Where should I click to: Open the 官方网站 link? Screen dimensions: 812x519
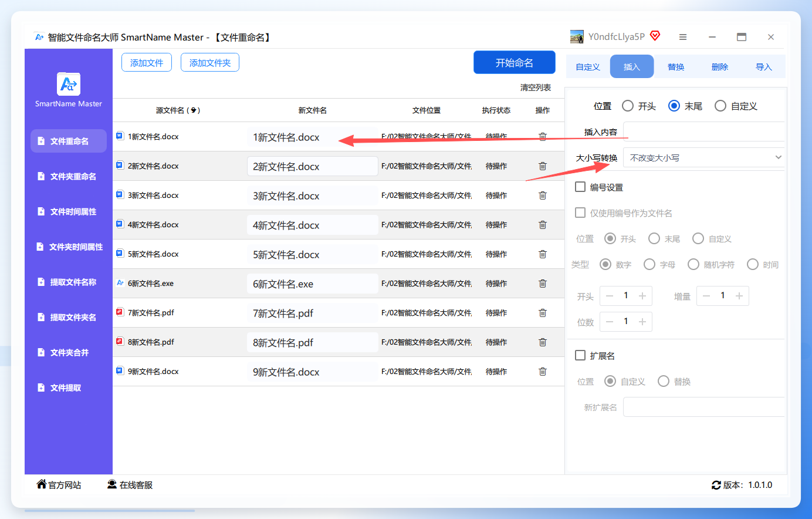[59, 485]
